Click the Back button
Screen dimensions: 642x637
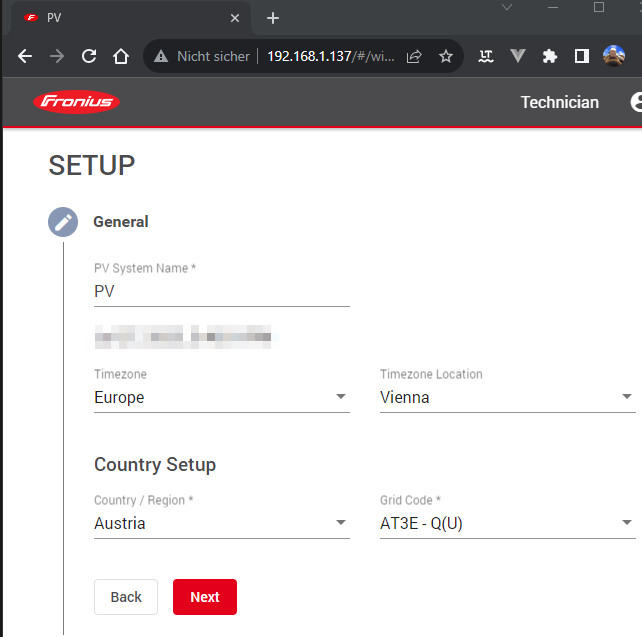coord(126,597)
